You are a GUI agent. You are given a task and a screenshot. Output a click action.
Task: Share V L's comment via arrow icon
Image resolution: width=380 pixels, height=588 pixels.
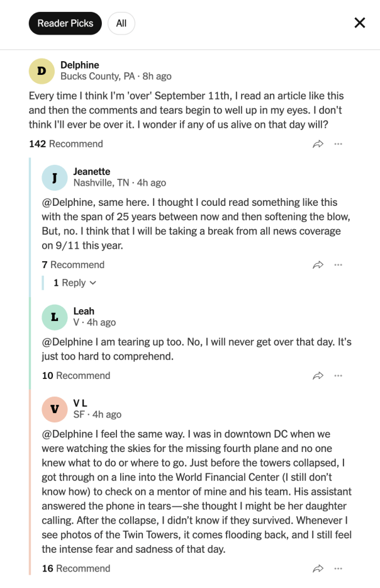[318, 568]
